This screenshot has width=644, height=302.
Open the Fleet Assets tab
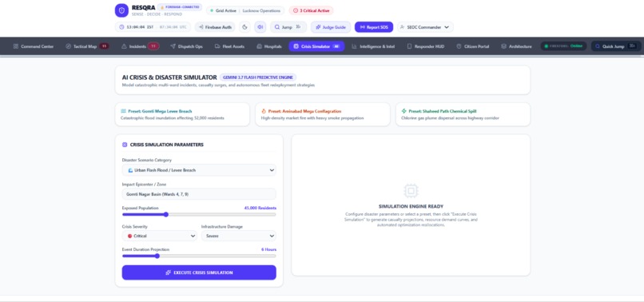point(229,46)
